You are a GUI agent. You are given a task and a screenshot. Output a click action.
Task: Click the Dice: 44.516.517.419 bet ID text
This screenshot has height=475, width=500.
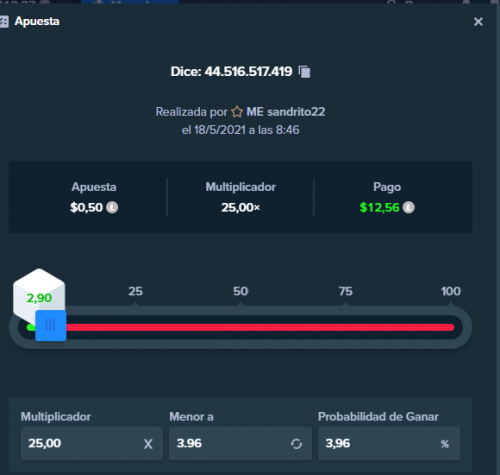click(x=231, y=72)
